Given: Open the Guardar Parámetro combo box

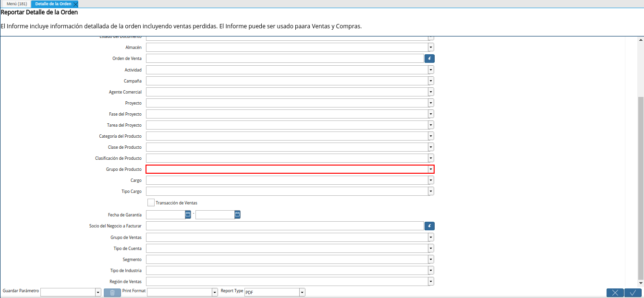Looking at the screenshot, I should [x=98, y=292].
